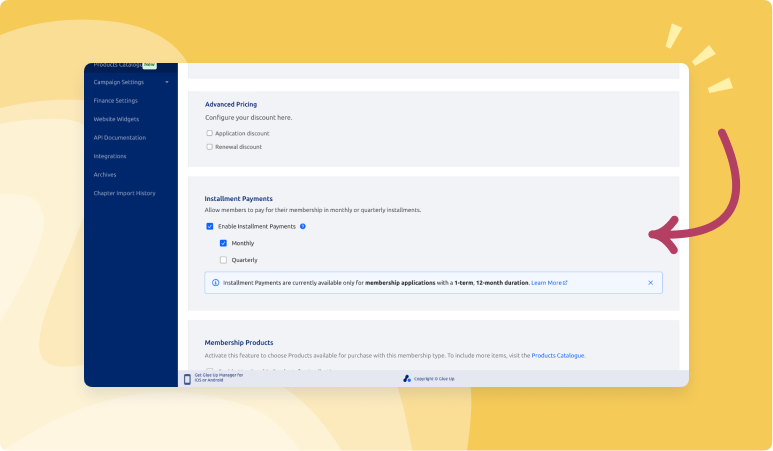Expand the Campaign Settings menu arrow

[167, 82]
